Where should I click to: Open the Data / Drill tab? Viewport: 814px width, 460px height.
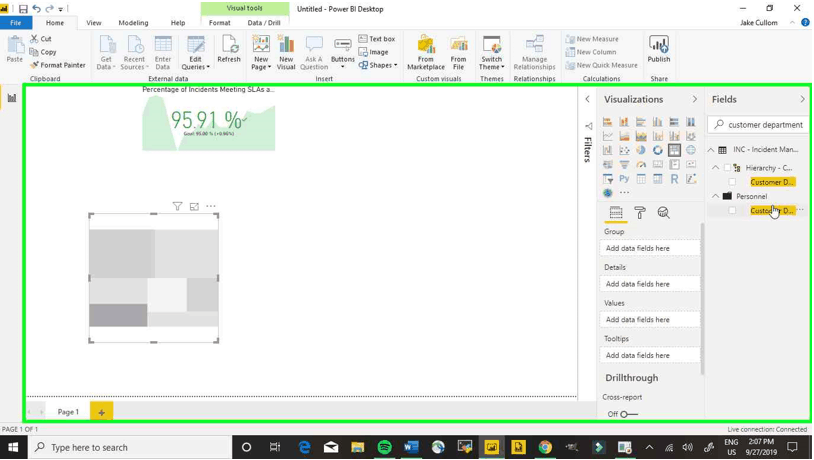264,23
